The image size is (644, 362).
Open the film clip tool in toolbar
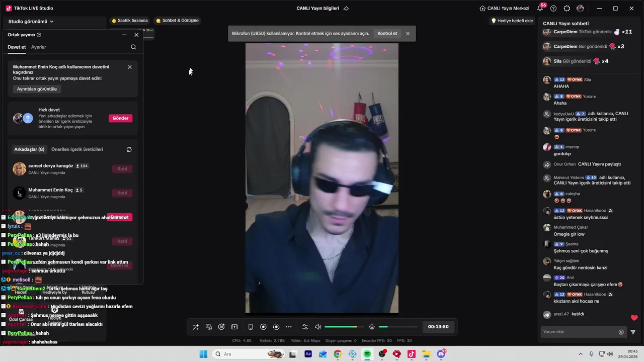pyautogui.click(x=234, y=327)
